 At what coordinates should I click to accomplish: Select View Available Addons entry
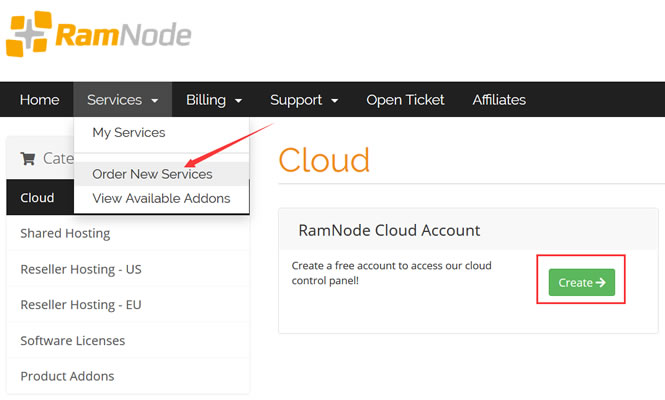162,198
